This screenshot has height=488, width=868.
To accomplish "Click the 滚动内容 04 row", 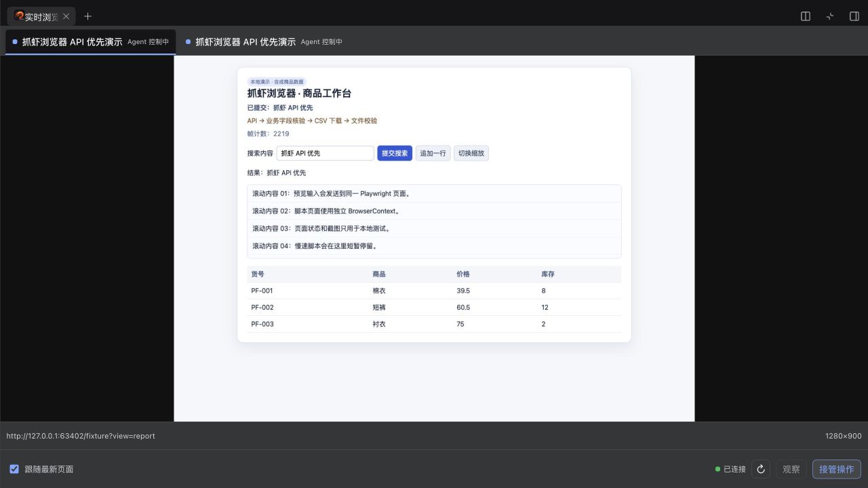I will tap(434, 246).
